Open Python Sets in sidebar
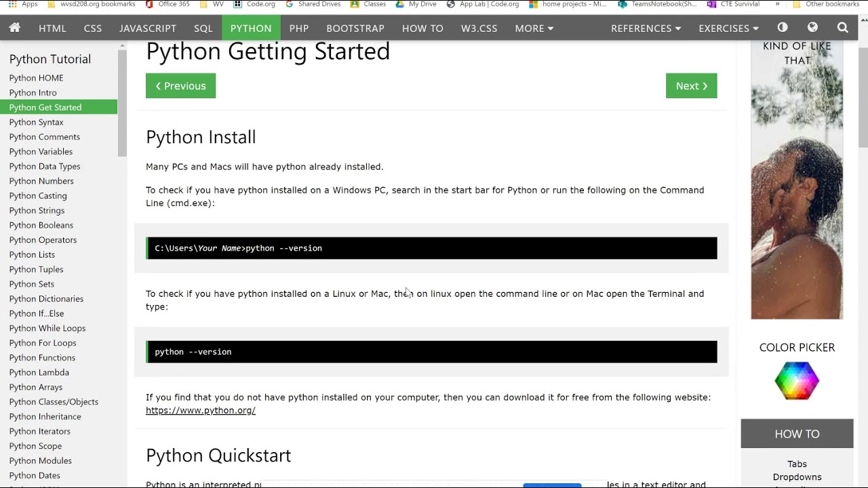Viewport: 868px width, 488px height. pos(31,284)
